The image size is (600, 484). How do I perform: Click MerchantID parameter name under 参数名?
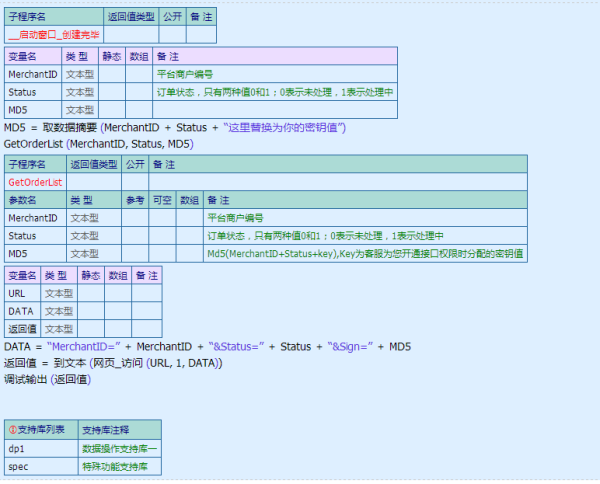33,218
